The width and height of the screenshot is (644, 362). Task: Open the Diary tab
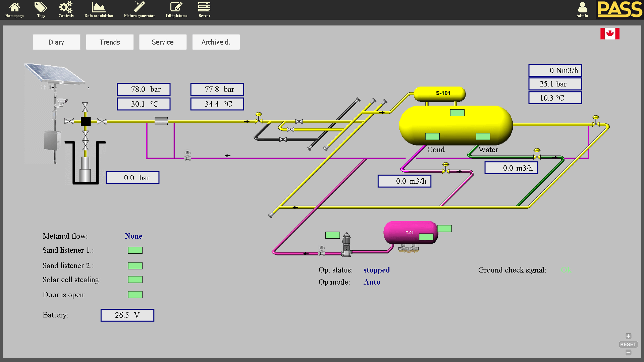[x=56, y=42]
